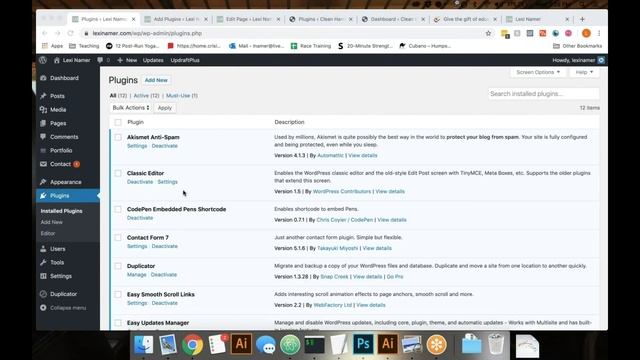The image size is (640, 360).
Task: Deactivate the Akismet Anti-Spam plugin
Action: 164,146
